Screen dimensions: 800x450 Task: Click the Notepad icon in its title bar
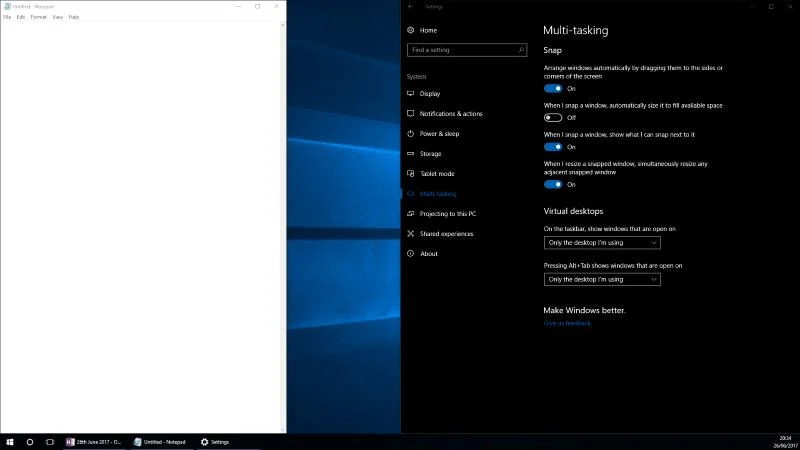[x=7, y=7]
